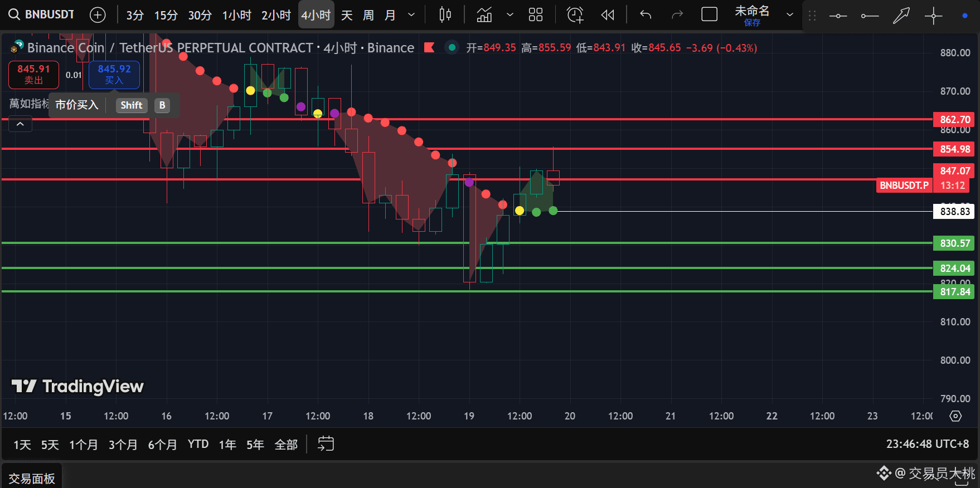
Task: Select the cross line drawing tool
Action: click(x=933, y=16)
